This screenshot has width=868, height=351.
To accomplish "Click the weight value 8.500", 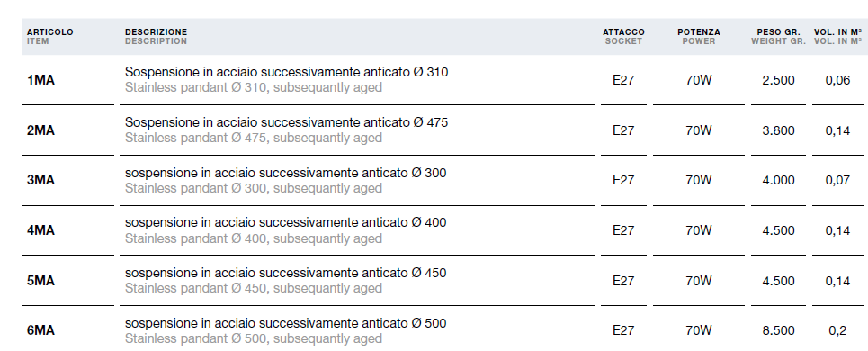I will 778,330.
